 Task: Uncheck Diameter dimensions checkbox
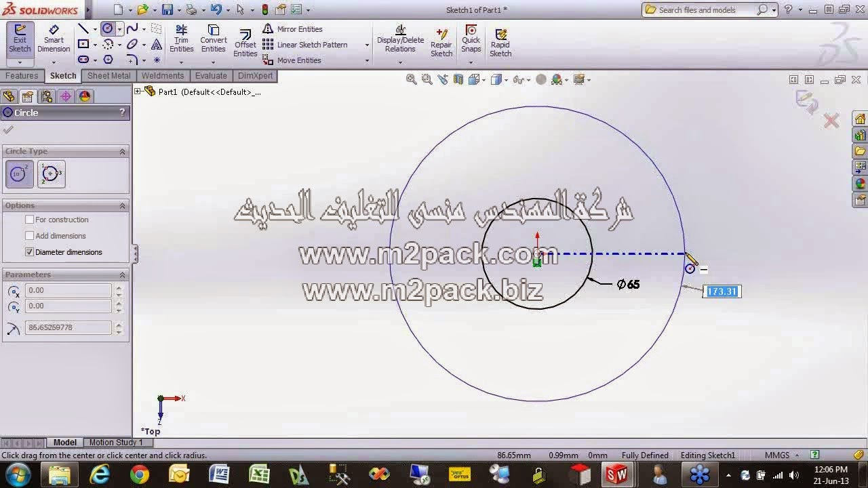tap(29, 252)
